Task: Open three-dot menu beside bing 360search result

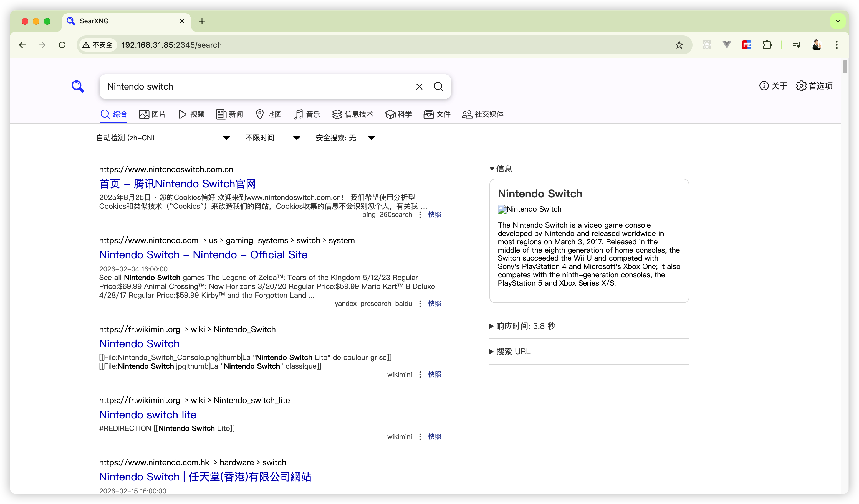Action: 420,215
